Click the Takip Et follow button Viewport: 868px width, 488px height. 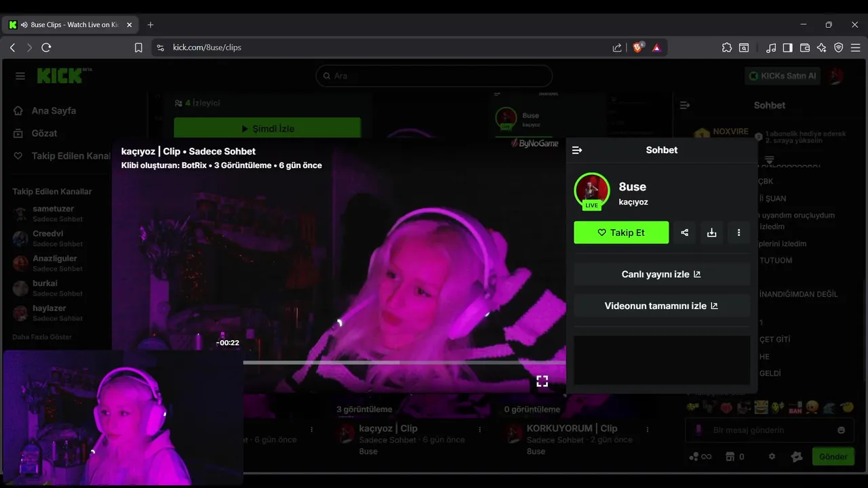coord(621,232)
